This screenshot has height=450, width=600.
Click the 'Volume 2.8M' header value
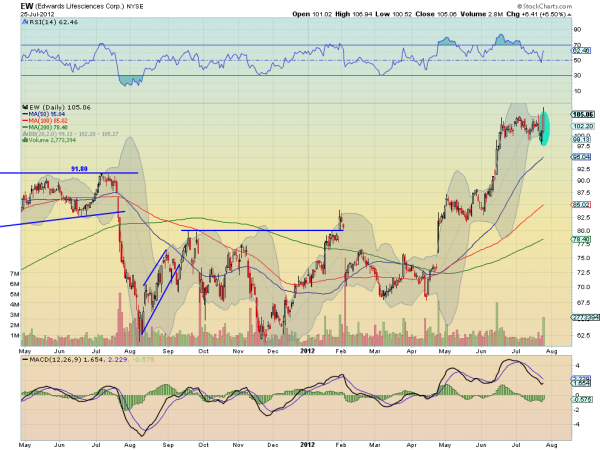click(x=481, y=14)
